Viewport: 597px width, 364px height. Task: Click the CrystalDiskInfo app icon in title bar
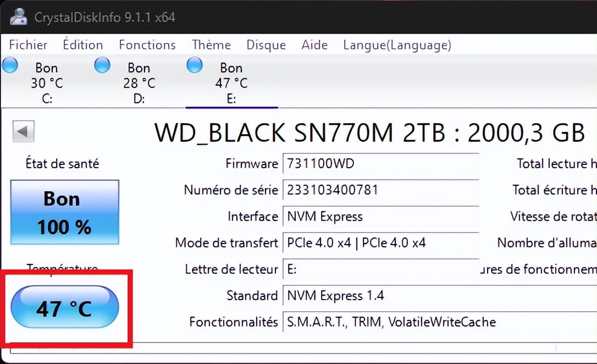pyautogui.click(x=18, y=16)
